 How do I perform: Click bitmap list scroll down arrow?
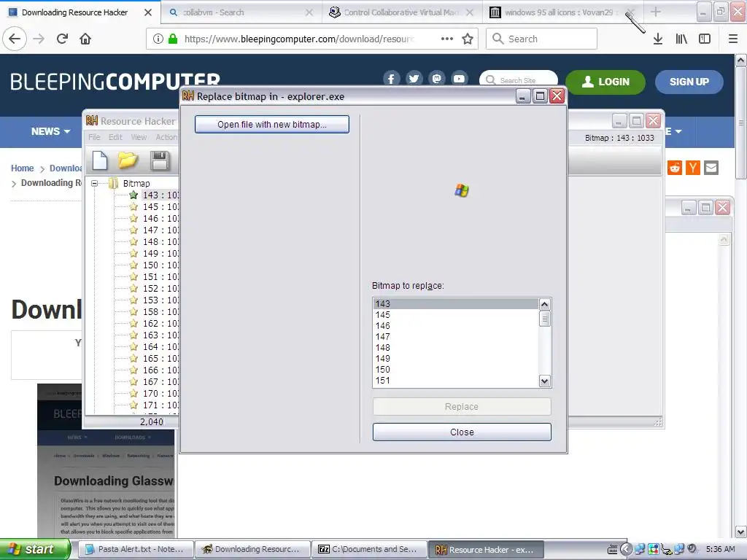(x=544, y=381)
